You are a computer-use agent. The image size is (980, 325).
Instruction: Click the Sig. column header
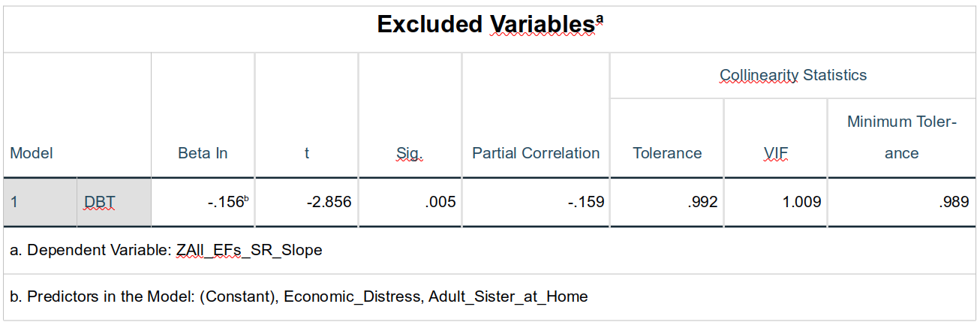point(410,153)
